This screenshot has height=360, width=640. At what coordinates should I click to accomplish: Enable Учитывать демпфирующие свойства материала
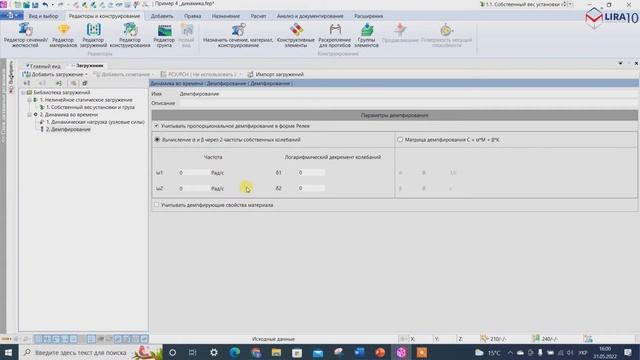(x=156, y=205)
